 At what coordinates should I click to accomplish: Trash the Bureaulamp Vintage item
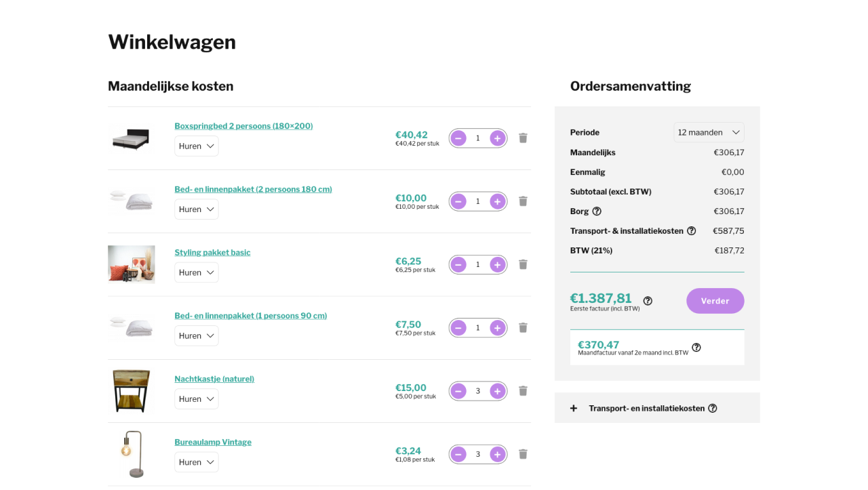point(523,454)
